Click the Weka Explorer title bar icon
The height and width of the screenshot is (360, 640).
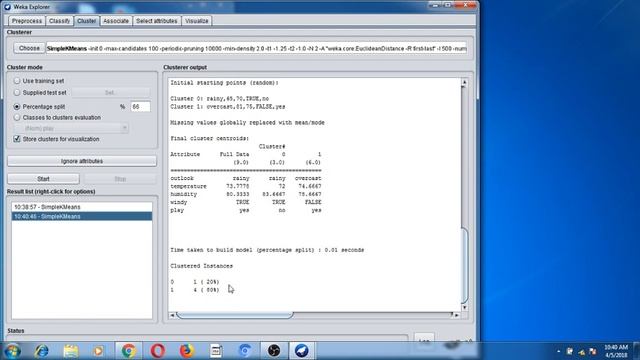click(7, 7)
